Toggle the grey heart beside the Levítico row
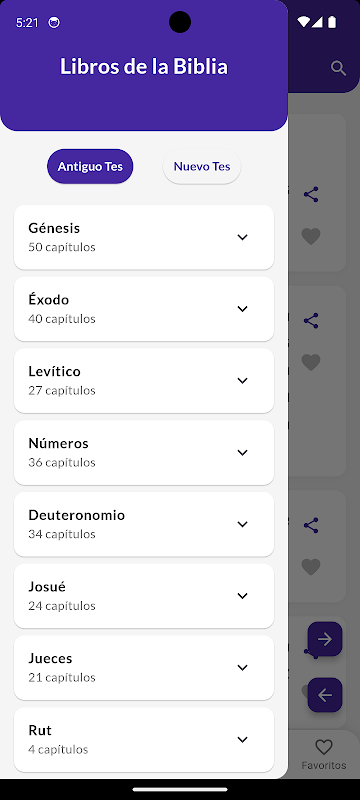360x800 pixels. (311, 362)
